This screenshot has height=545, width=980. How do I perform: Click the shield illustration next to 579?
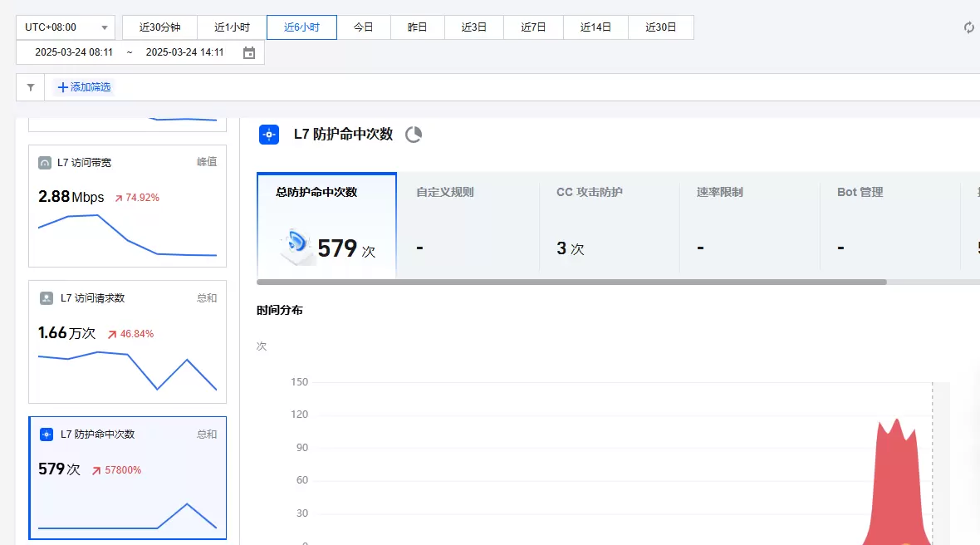(x=296, y=246)
